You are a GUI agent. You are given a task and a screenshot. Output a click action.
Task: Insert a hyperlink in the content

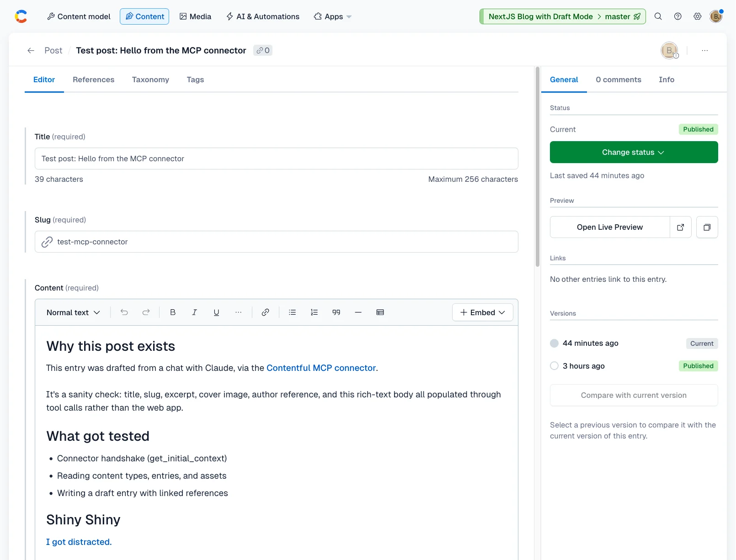click(266, 312)
